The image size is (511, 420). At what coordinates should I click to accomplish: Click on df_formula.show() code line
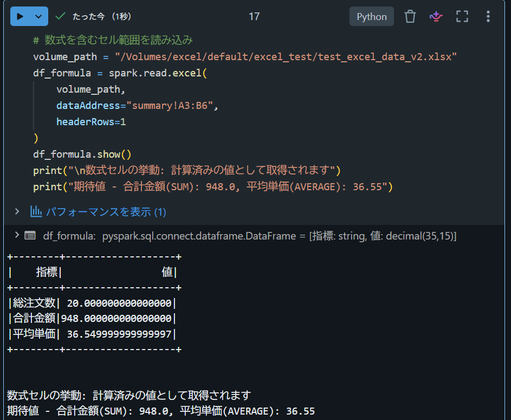tap(82, 154)
